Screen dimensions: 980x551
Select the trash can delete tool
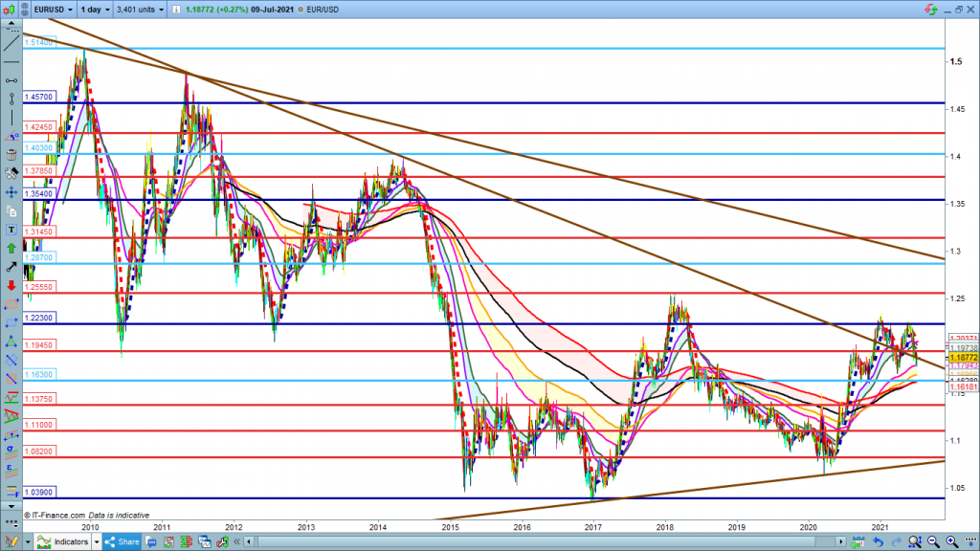point(11,154)
